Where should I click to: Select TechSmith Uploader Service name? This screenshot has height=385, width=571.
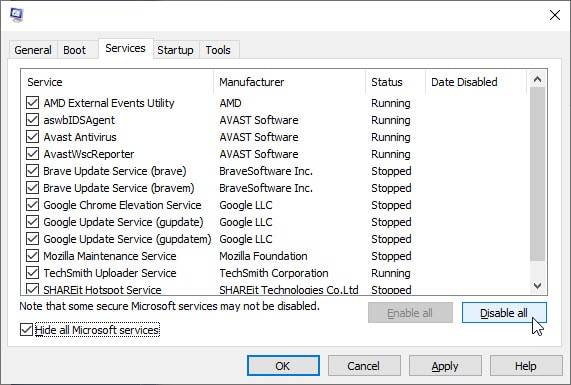[x=110, y=273]
